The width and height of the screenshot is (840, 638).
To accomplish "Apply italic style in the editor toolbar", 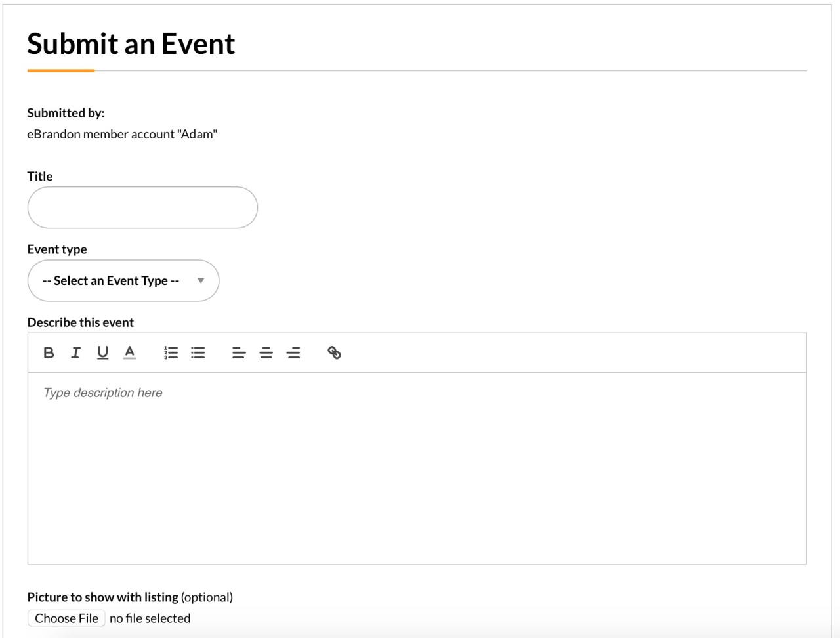I will [x=75, y=353].
